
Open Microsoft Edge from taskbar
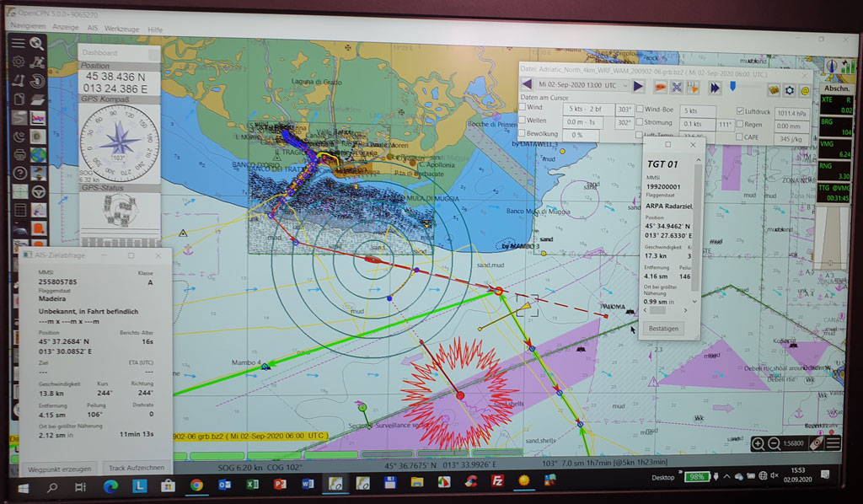(110, 485)
